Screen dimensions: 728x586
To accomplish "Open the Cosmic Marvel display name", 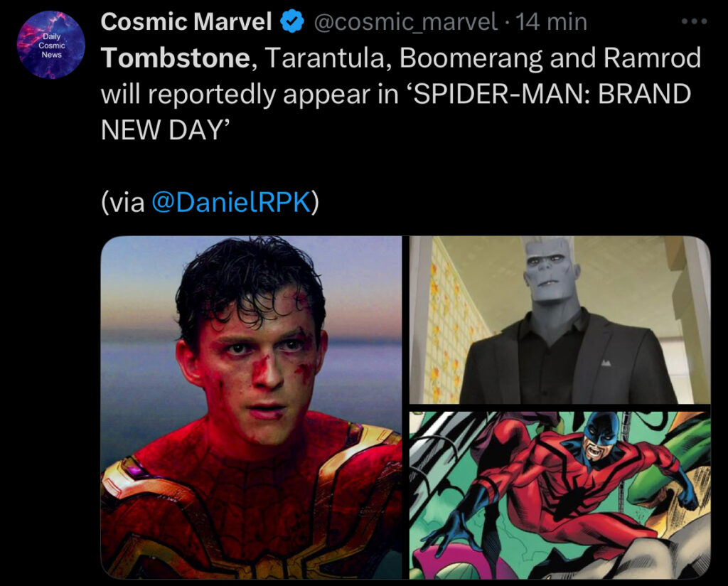I will point(186,22).
